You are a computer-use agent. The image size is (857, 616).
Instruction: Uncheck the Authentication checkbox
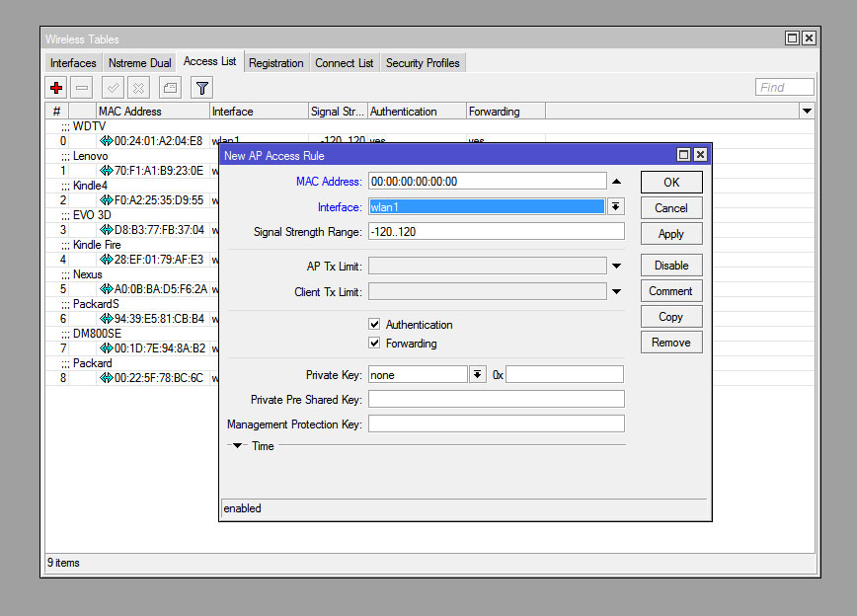pyautogui.click(x=374, y=324)
